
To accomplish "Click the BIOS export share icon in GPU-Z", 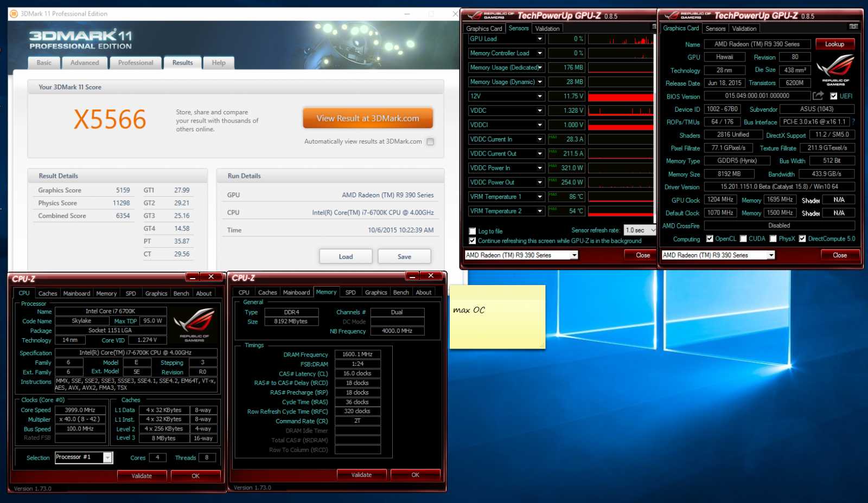I will point(818,96).
